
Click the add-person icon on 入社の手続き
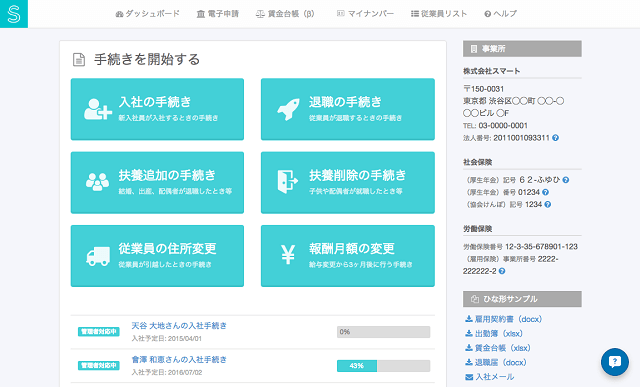pyautogui.click(x=98, y=109)
